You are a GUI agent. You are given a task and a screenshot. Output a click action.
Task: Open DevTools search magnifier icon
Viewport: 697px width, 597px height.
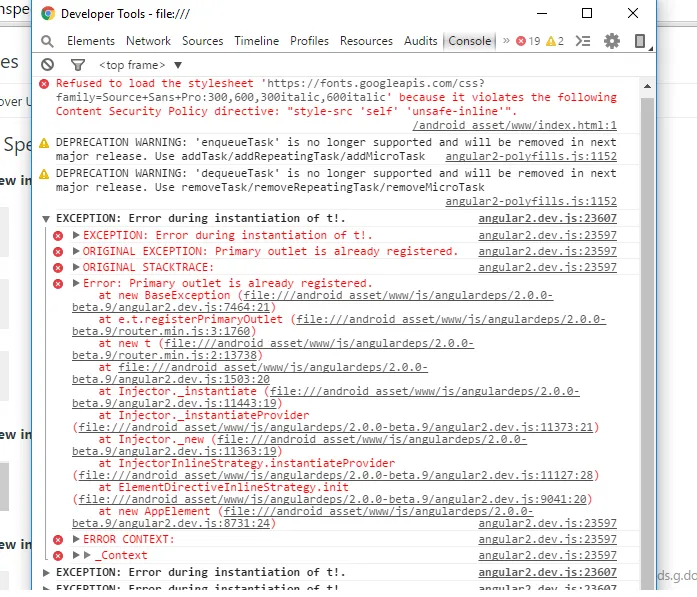point(47,41)
